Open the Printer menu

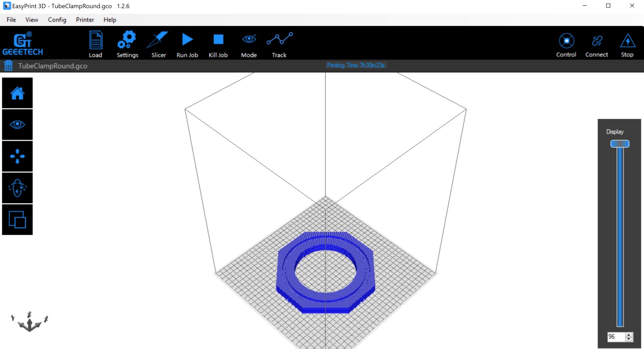[x=85, y=20]
